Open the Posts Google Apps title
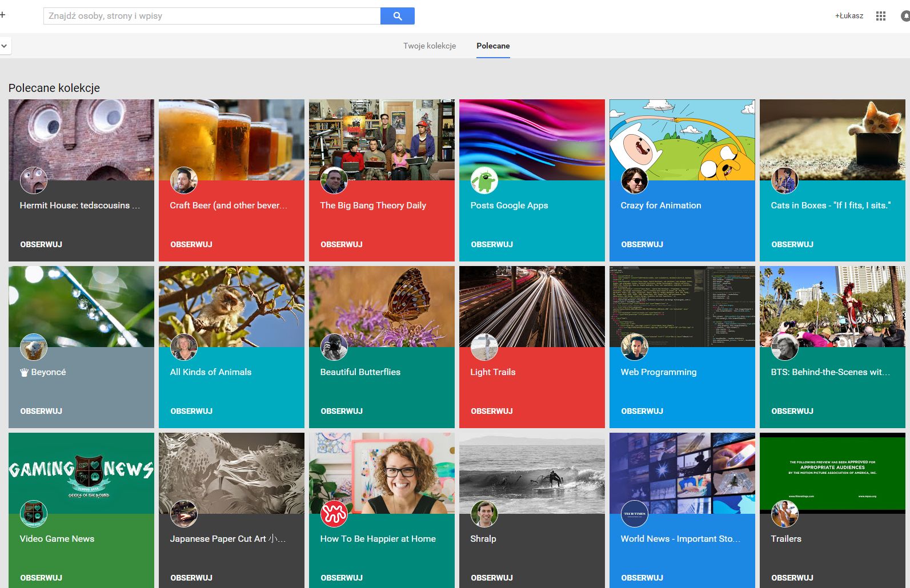This screenshot has height=588, width=910. pyautogui.click(x=509, y=206)
